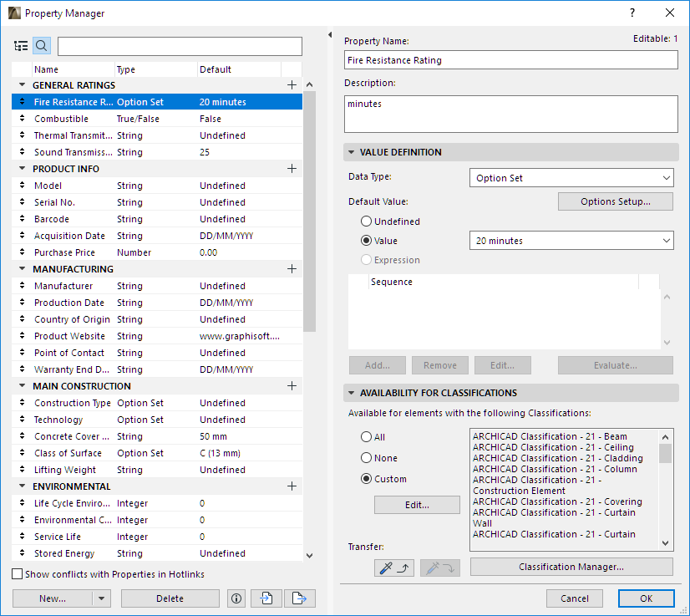Click the reorder handle of the Purchase Price row
The image size is (690, 616).
(x=22, y=252)
